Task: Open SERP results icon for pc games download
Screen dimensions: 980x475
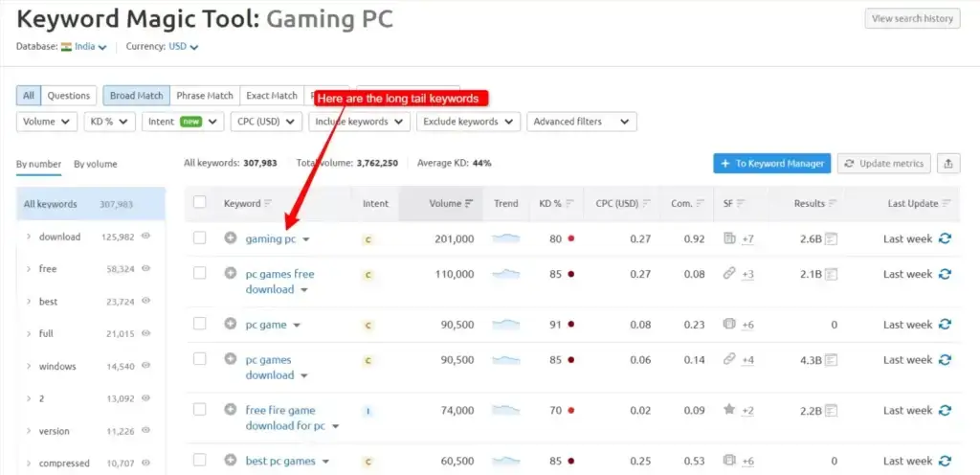Action: (x=831, y=360)
